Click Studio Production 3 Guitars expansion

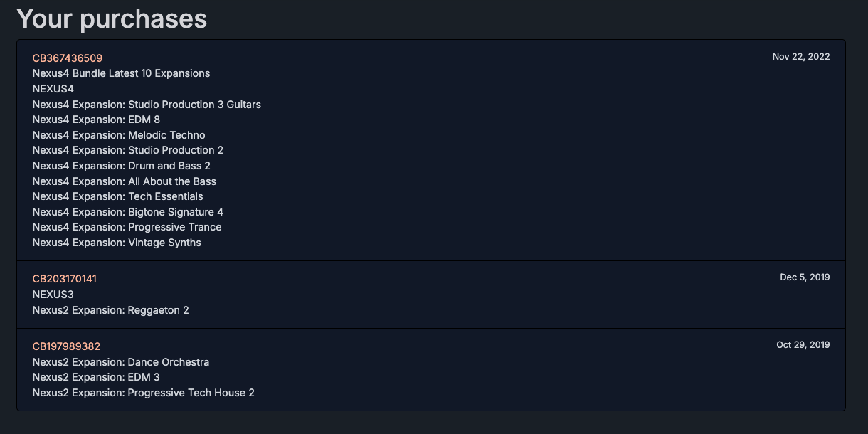coord(147,105)
